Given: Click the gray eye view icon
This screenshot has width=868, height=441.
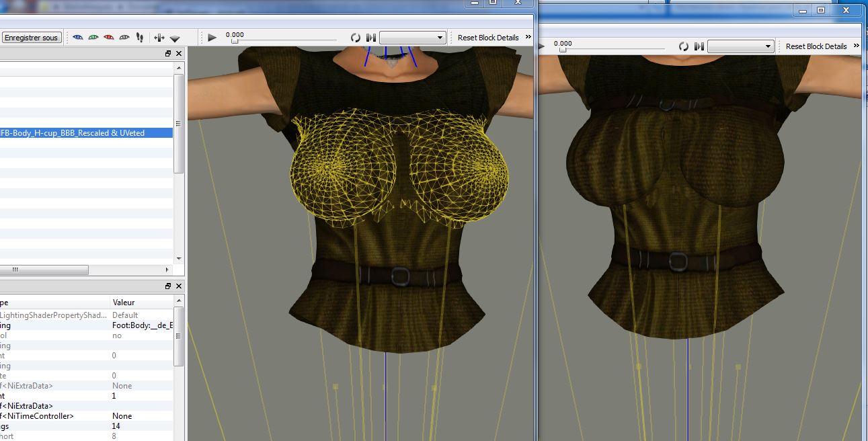Looking at the screenshot, I should 124,38.
